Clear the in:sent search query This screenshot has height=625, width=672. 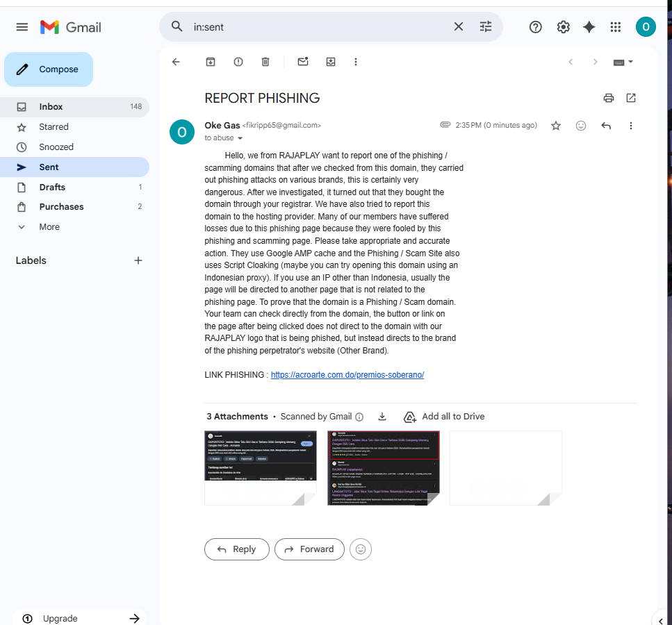pos(458,26)
